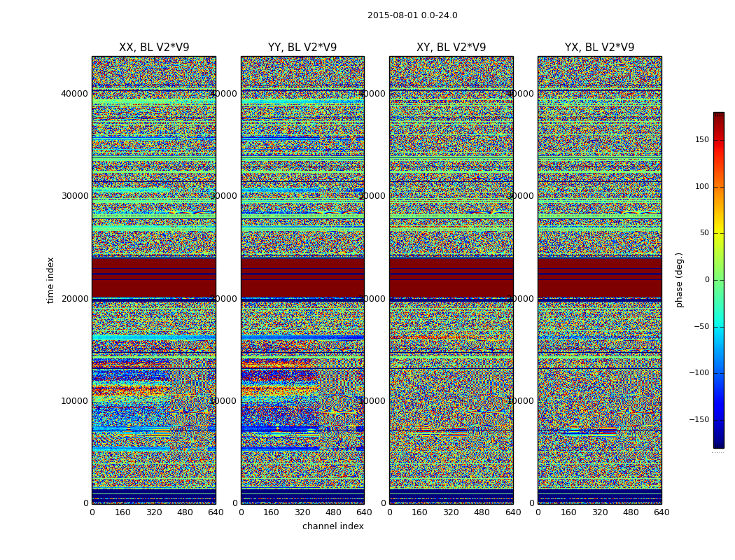Click the 40000 tick label on XX axis
The image size is (735, 560).
74,93
